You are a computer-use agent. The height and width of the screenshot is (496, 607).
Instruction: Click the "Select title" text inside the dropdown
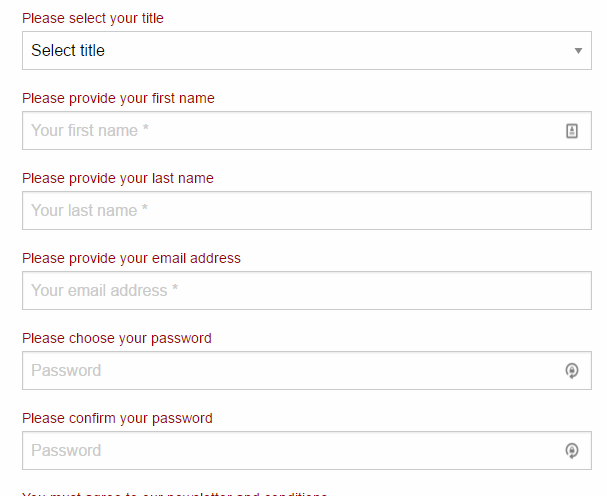tap(68, 51)
